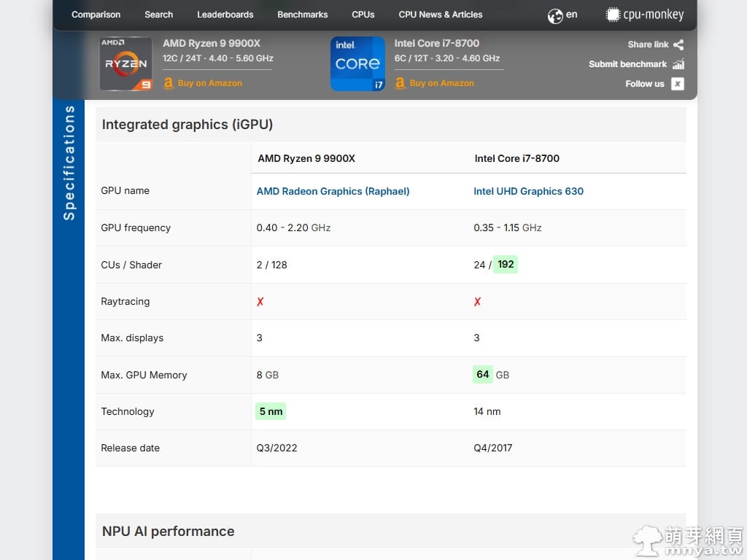Click Amazon icon under Ryzen 9 9900X
747x560 pixels.
point(169,83)
